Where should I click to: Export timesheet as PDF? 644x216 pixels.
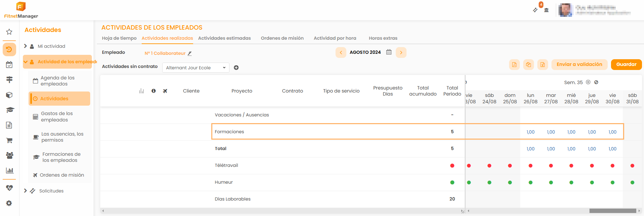(514, 64)
